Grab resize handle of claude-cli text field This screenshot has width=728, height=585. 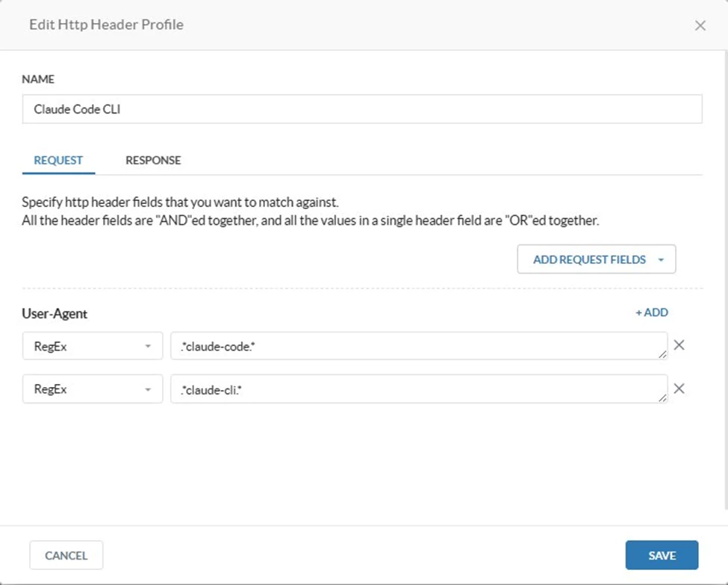point(662,397)
